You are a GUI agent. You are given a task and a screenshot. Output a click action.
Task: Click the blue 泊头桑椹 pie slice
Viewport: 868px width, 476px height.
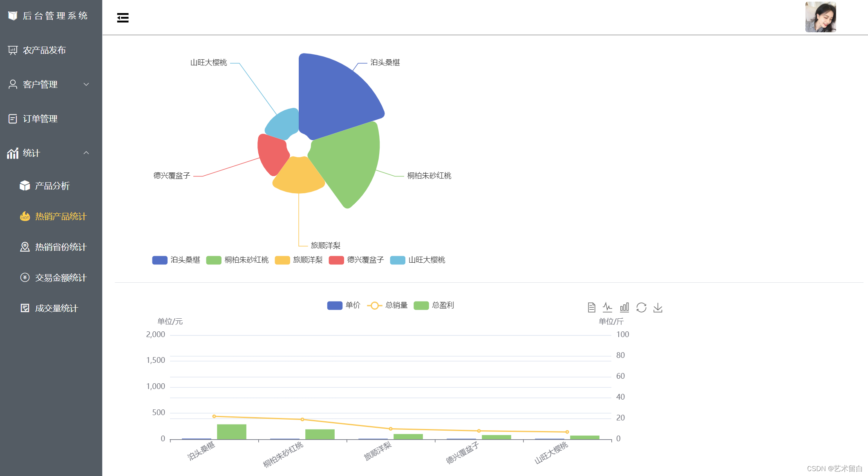[335, 96]
